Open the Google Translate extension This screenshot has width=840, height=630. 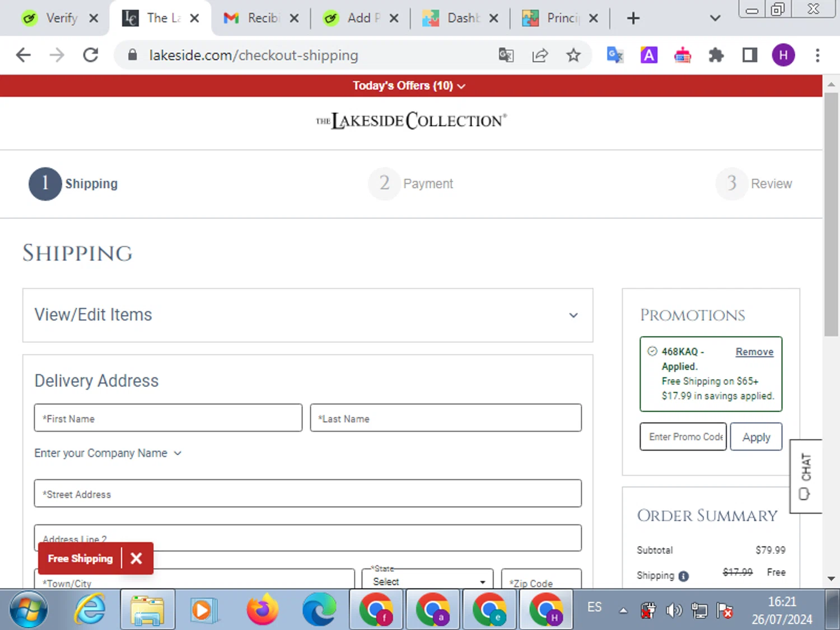point(615,55)
